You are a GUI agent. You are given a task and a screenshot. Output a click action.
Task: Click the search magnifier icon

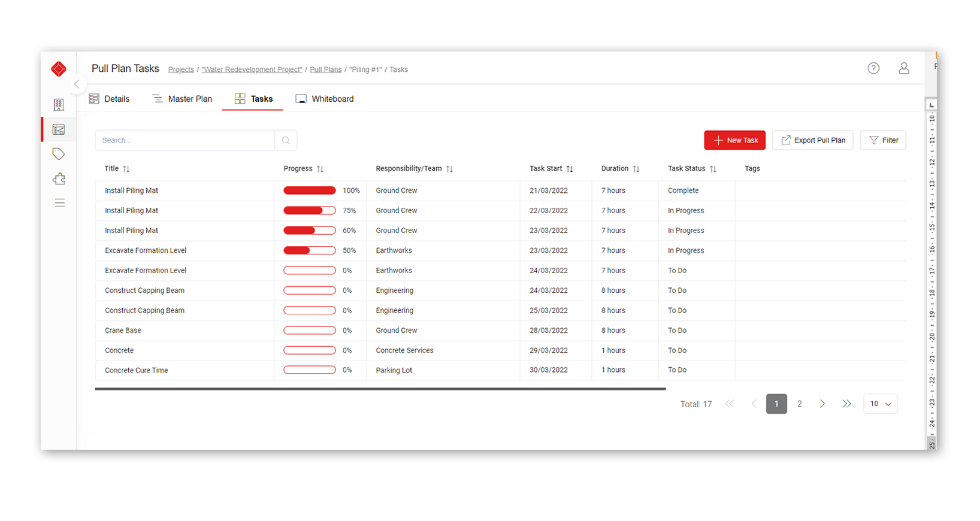tap(286, 140)
